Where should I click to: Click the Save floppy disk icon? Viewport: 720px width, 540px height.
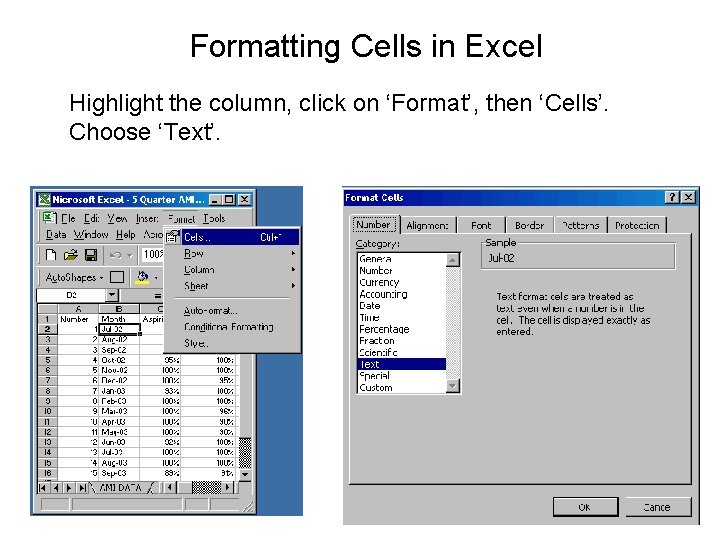91,255
